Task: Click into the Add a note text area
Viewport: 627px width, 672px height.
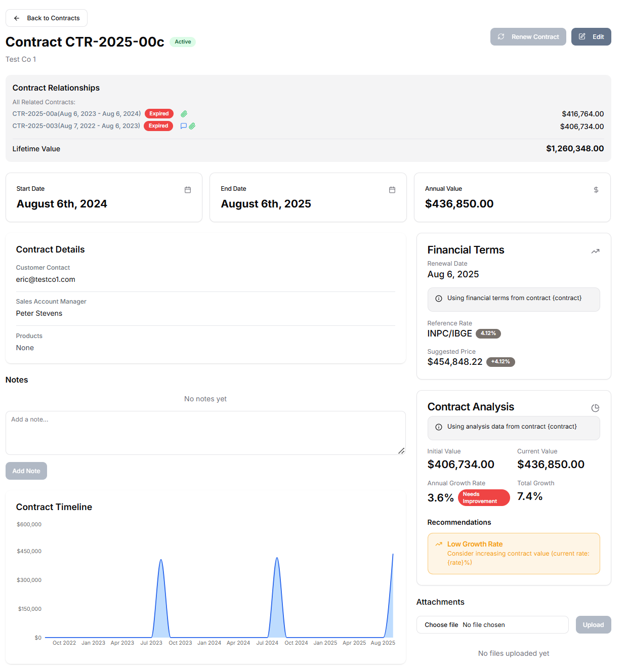Action: [x=205, y=433]
